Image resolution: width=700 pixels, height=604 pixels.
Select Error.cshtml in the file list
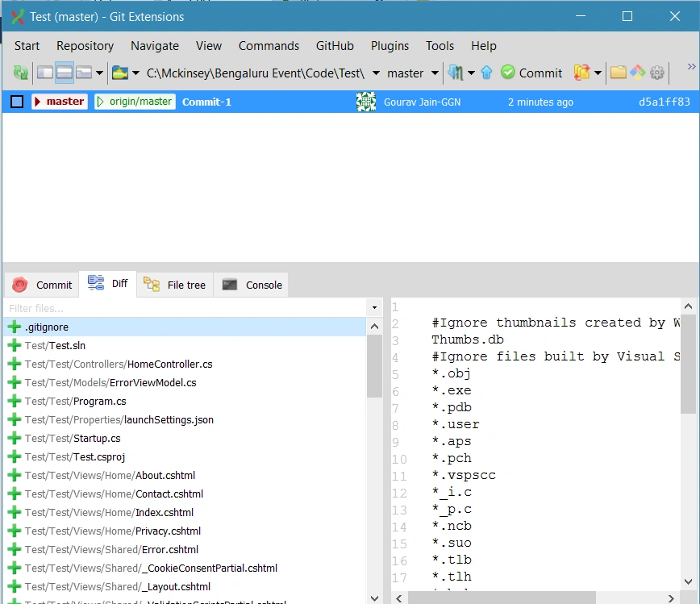(x=185, y=549)
